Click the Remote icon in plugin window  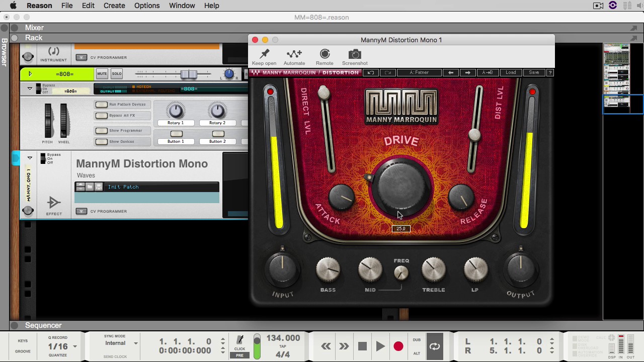[325, 54]
